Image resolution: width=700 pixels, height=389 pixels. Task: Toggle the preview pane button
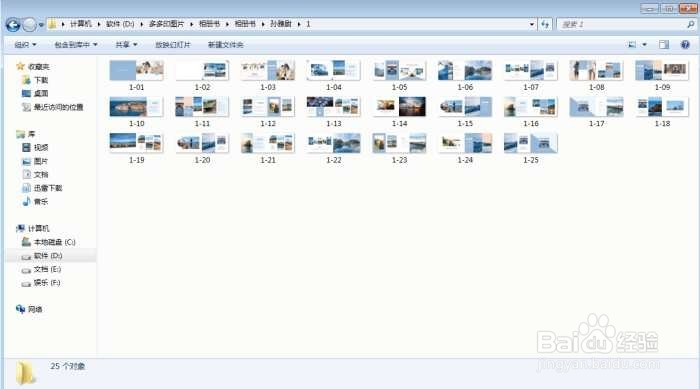click(x=664, y=45)
